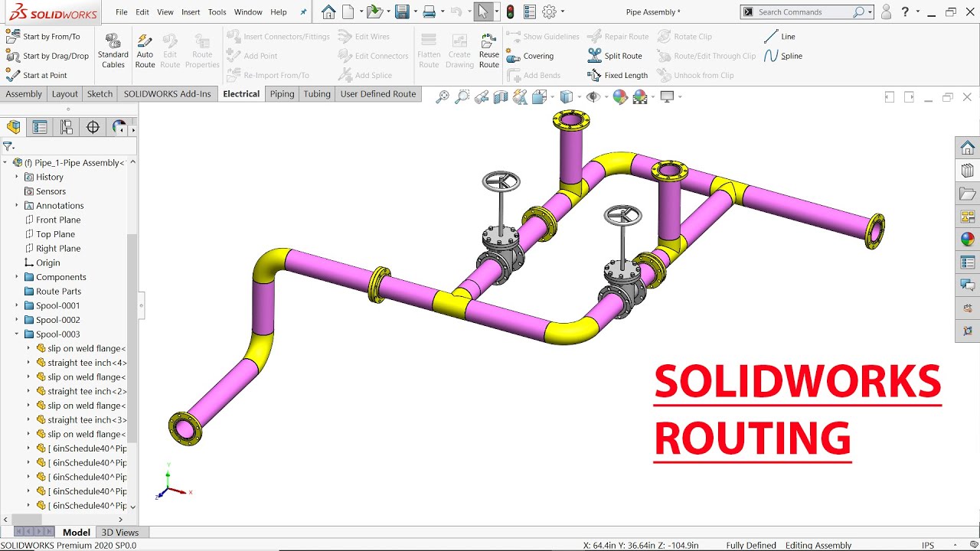Click Zoom to Fit in view toolbar
The width and height of the screenshot is (980, 551).
tap(442, 96)
